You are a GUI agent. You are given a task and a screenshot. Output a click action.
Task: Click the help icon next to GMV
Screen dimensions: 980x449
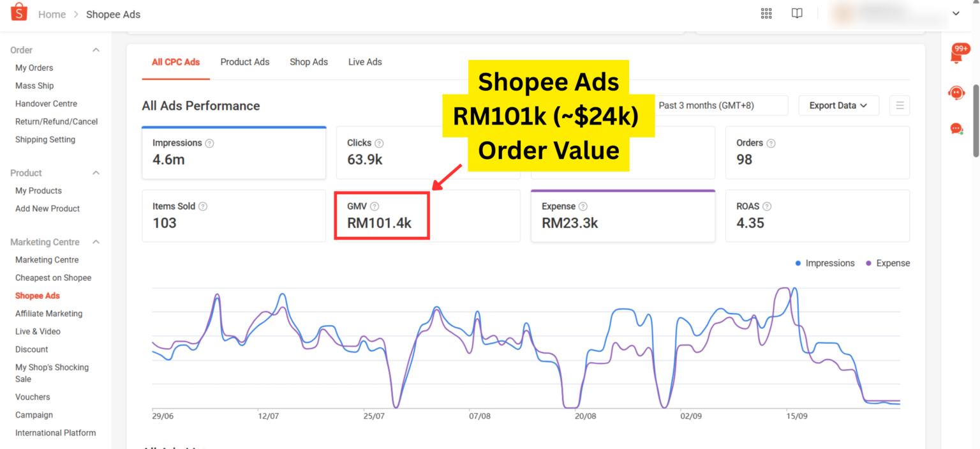point(375,206)
